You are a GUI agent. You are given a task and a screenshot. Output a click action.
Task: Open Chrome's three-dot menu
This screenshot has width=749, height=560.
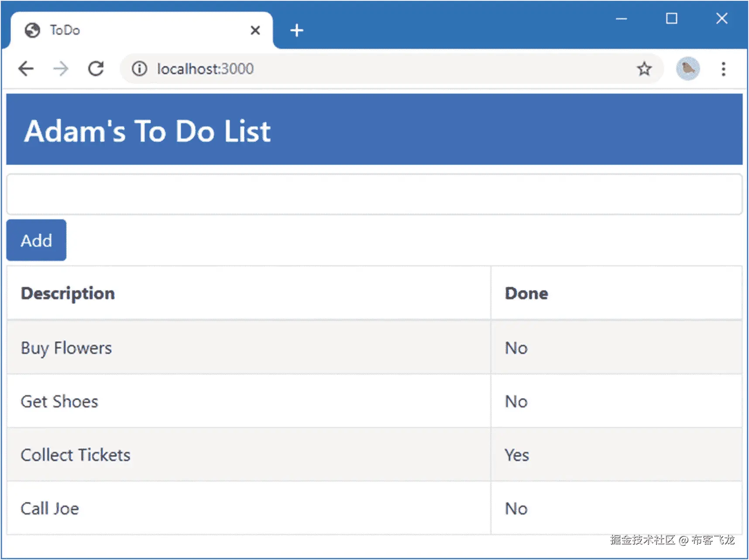point(723,69)
